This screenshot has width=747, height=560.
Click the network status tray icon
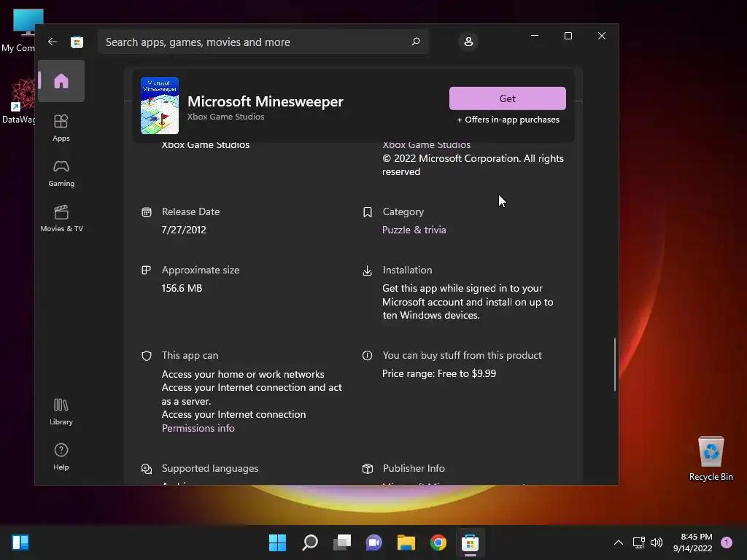(638, 542)
